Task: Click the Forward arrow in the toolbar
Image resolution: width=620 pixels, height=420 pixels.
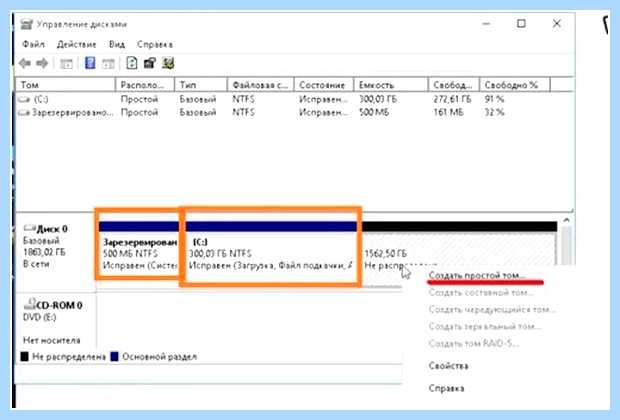Action: (x=42, y=63)
